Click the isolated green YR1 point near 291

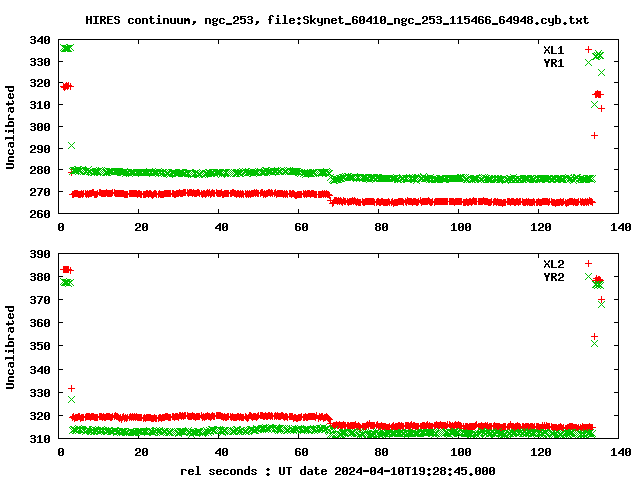point(71,146)
